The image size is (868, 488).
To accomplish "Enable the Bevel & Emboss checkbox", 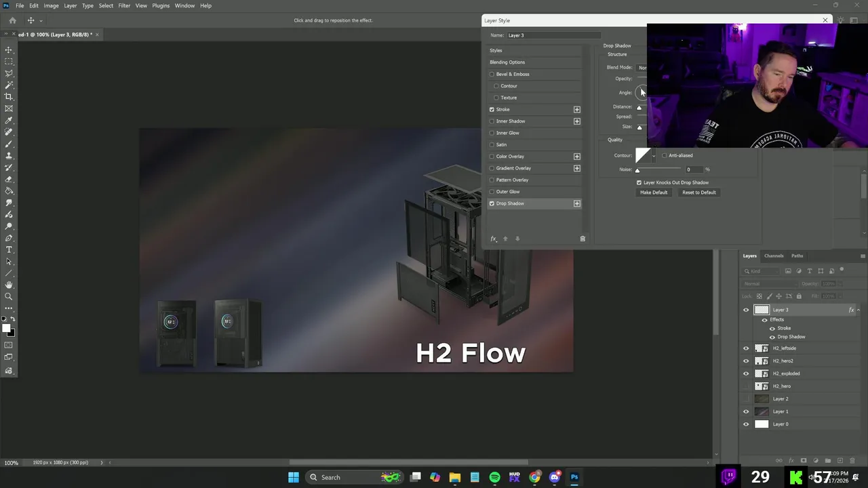I will coord(492,74).
